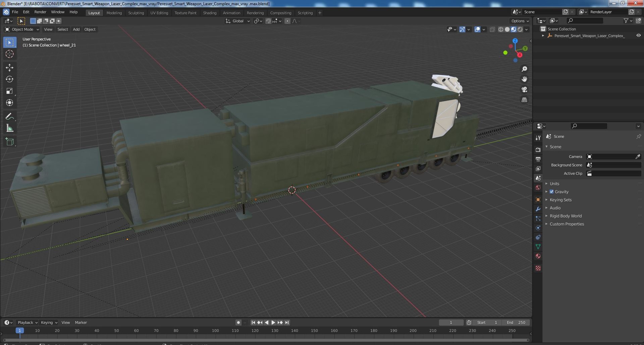Expand the Audio panel
This screenshot has height=345, width=644.
(555, 208)
